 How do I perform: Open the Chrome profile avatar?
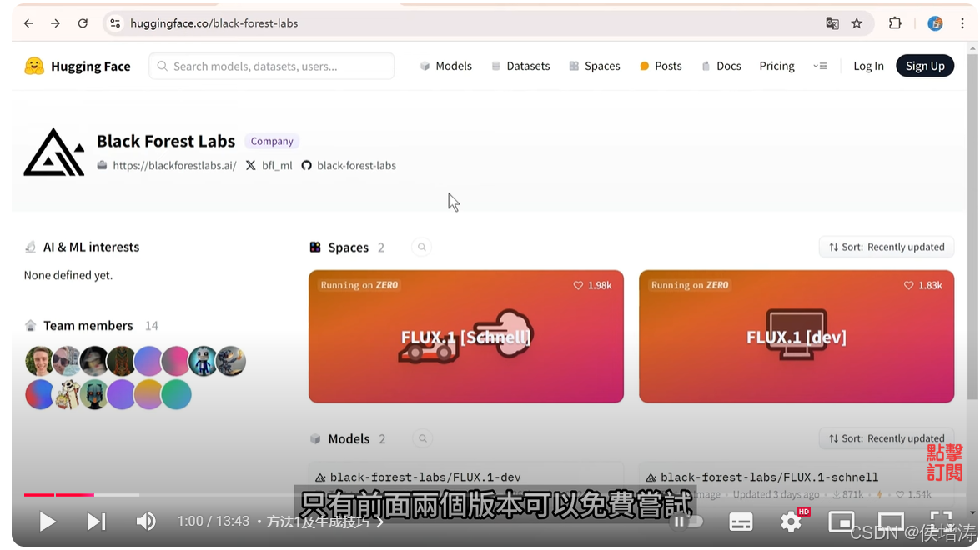(x=935, y=23)
